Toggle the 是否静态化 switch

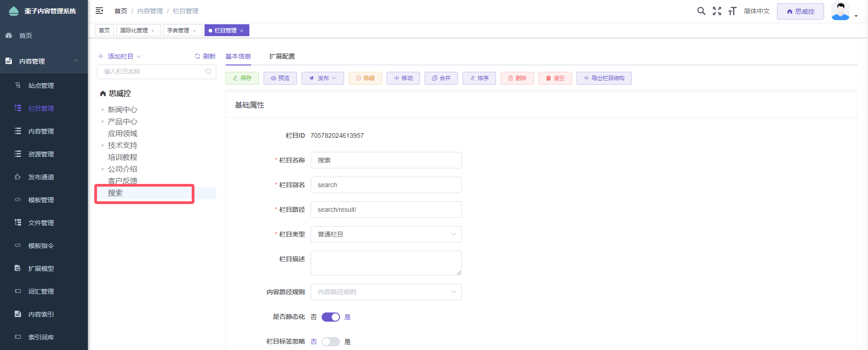pos(330,317)
